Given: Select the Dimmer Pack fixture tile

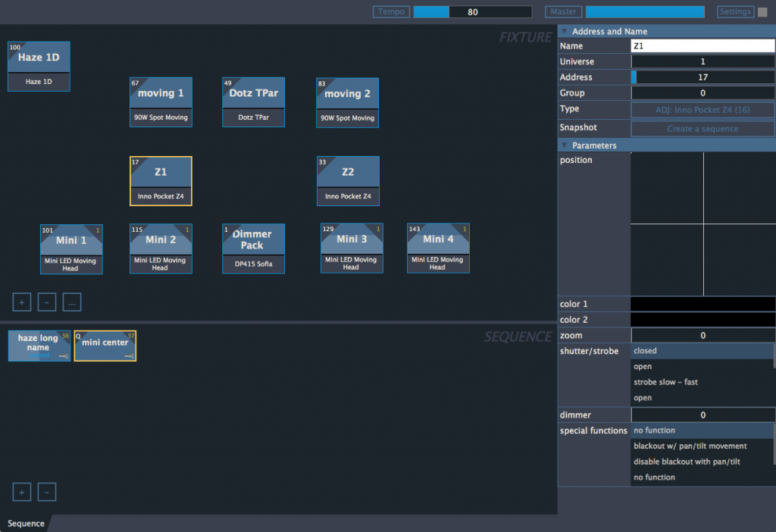Looking at the screenshot, I should (x=253, y=248).
